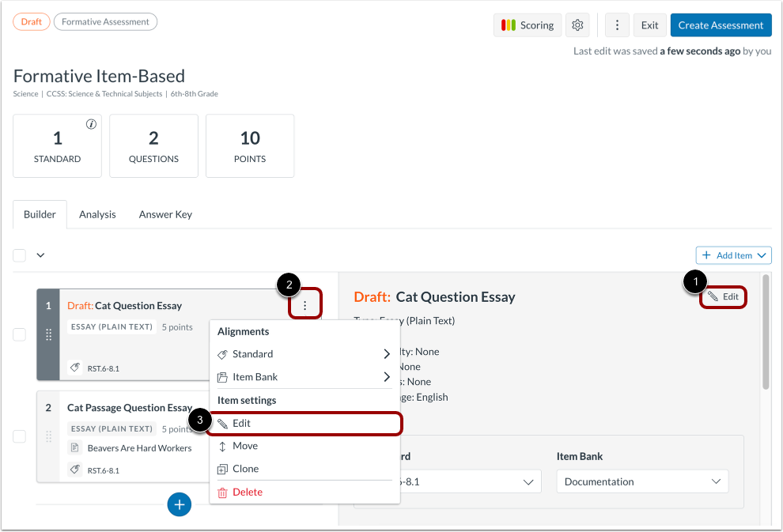Select the Cat Question Essay item card title
Viewport: 783px width, 532px height.
[x=138, y=305]
